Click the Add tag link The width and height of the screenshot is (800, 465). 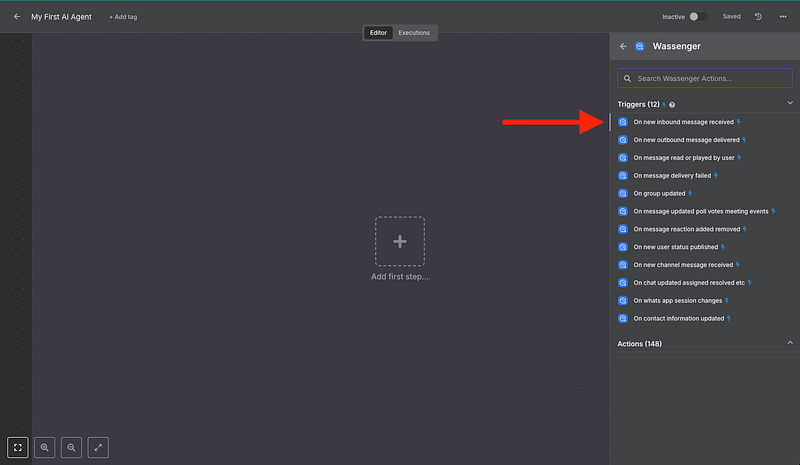(123, 17)
